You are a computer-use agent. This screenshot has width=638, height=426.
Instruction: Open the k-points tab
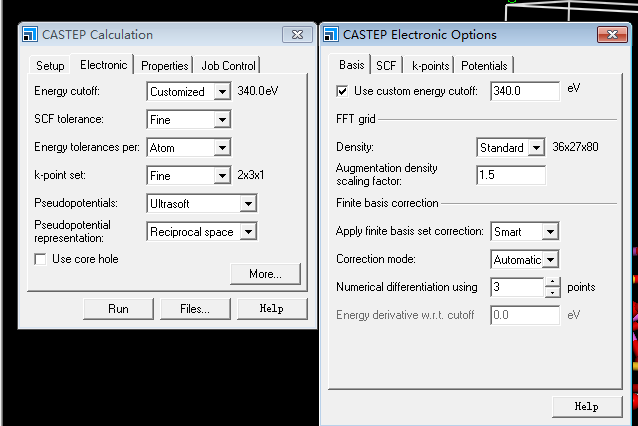[430, 66]
